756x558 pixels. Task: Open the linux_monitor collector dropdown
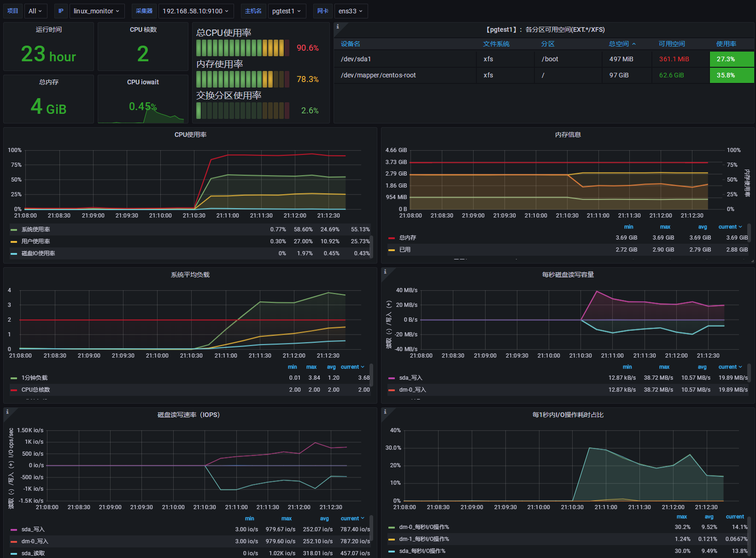[x=97, y=11]
